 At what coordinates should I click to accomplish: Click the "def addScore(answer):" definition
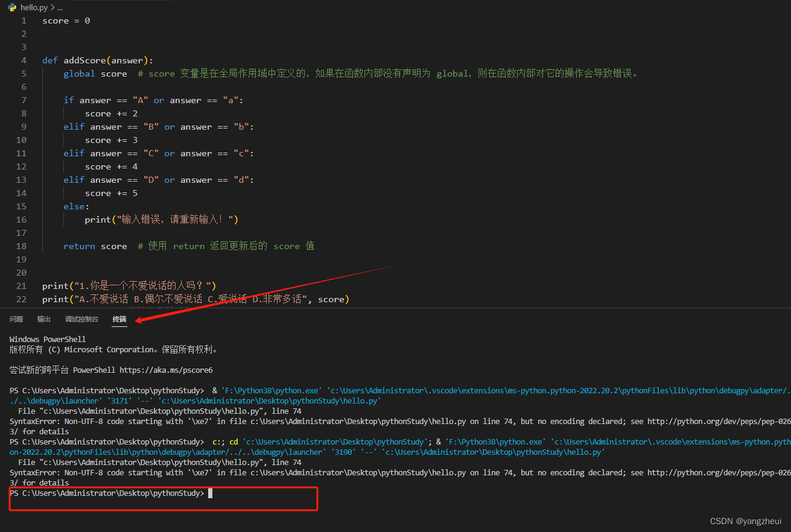click(98, 60)
